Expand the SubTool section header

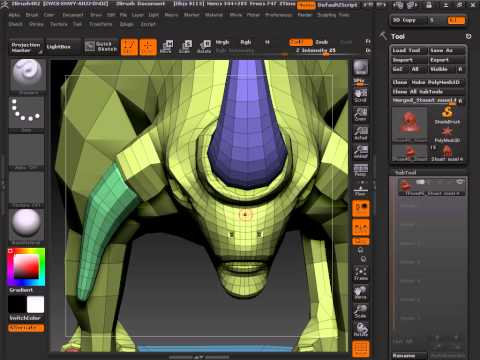405,172
